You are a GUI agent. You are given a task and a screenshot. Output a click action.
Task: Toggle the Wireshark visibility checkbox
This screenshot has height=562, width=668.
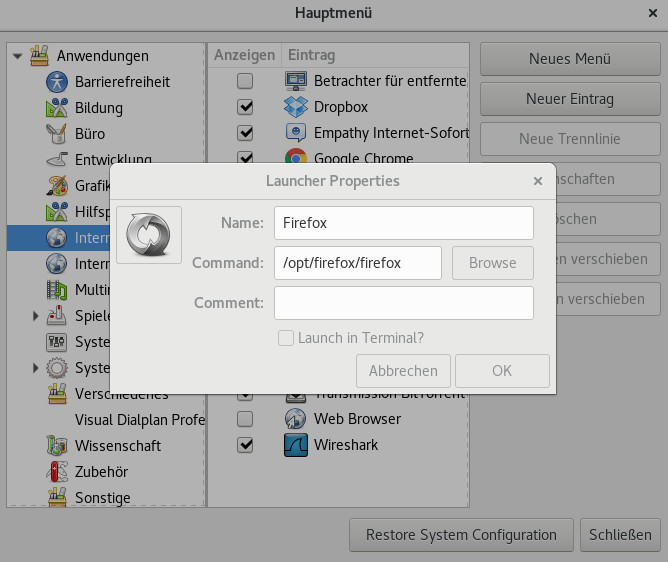[245, 444]
